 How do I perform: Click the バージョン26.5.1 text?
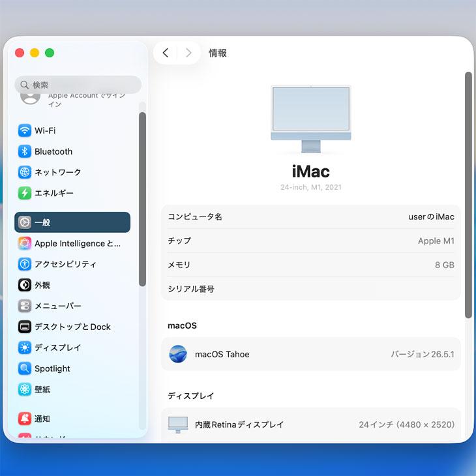pos(423,354)
